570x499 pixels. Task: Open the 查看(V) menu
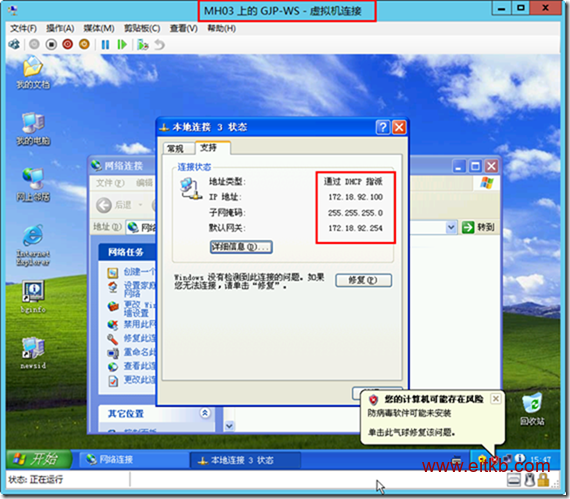[184, 28]
